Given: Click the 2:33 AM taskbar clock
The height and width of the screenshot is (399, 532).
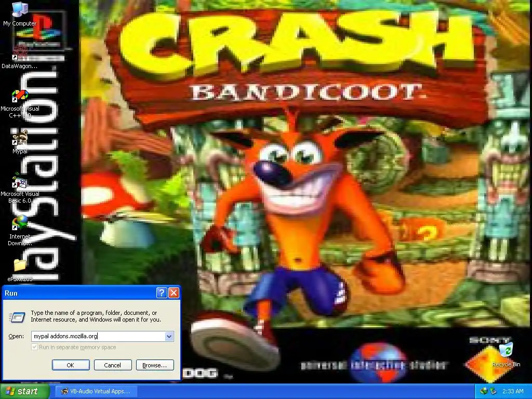Looking at the screenshot, I should point(513,391).
